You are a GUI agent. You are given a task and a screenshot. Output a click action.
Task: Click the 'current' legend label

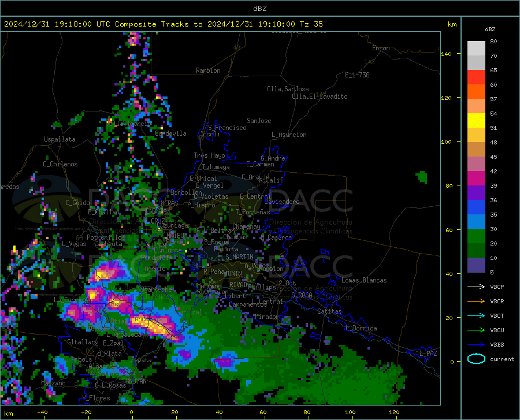502,359
